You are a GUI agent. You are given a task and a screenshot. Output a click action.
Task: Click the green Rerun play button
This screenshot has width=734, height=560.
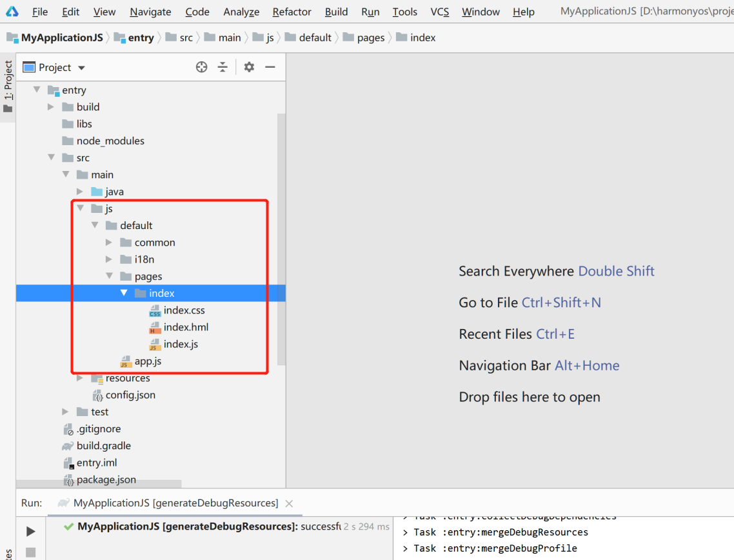30,531
